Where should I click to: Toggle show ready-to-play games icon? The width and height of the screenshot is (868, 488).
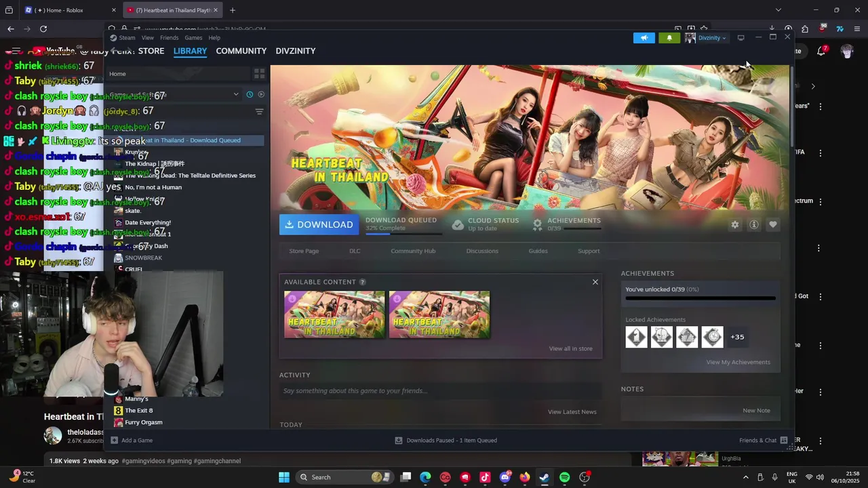(x=261, y=94)
